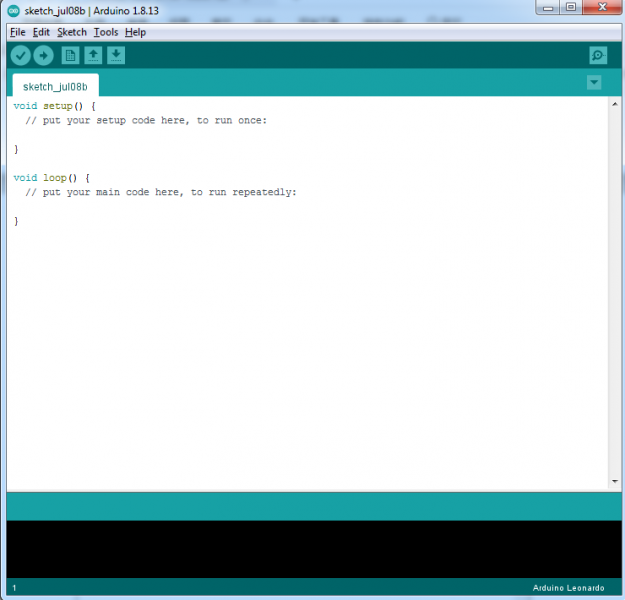
Task: Open the Help menu
Action: coord(135,32)
